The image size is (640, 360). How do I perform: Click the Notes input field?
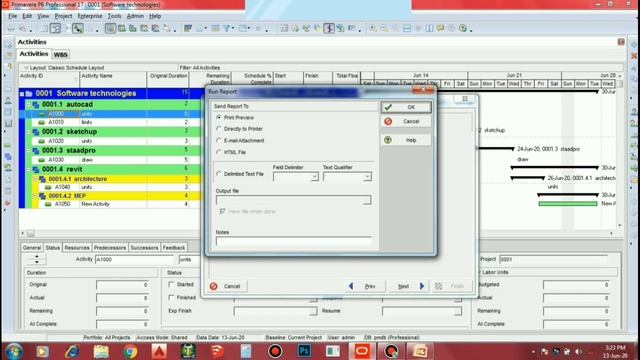click(x=293, y=242)
